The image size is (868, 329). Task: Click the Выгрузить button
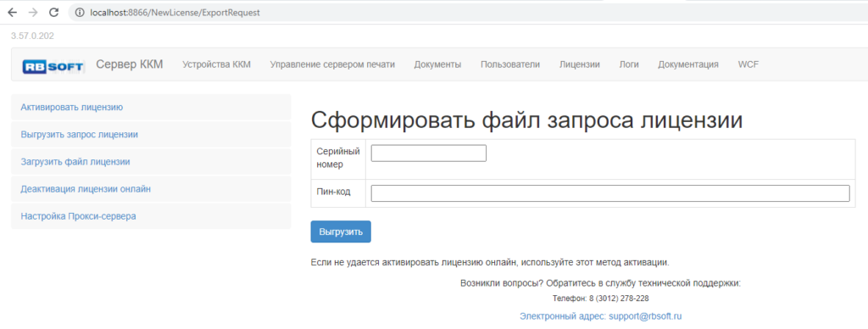tap(341, 231)
